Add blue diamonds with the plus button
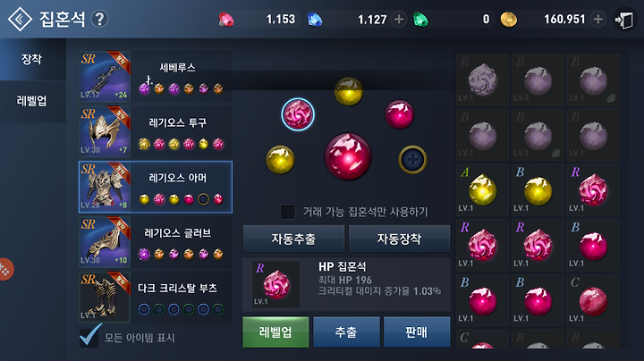644x361 pixels. click(399, 20)
